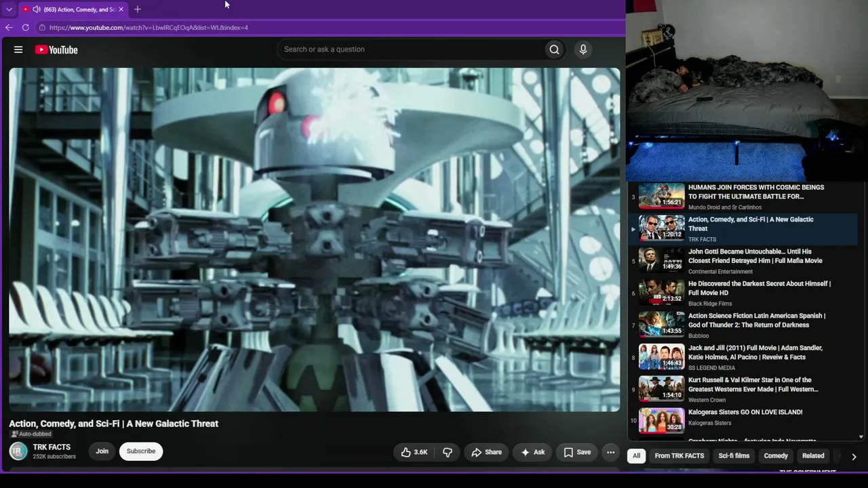The width and height of the screenshot is (868, 488).
Task: Switch to the Action, Comedy, and Sci-Fi browser tab
Action: coord(73,9)
